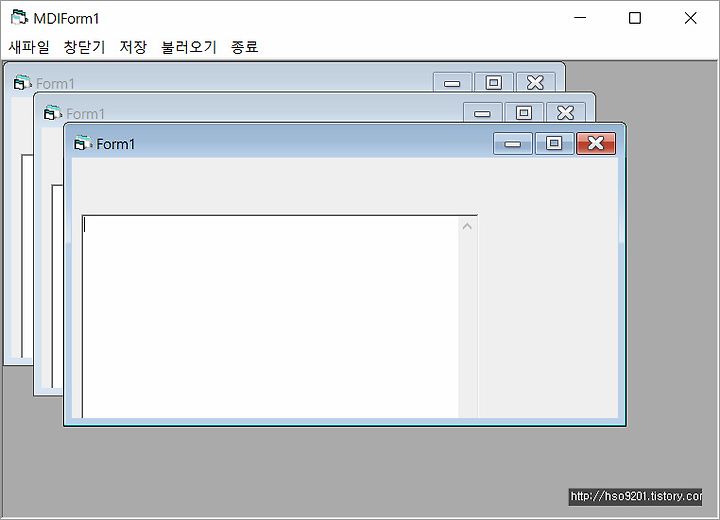Screen dimensions: 720x520
Task: Close the front Form1 window with the red X
Action: [596, 144]
